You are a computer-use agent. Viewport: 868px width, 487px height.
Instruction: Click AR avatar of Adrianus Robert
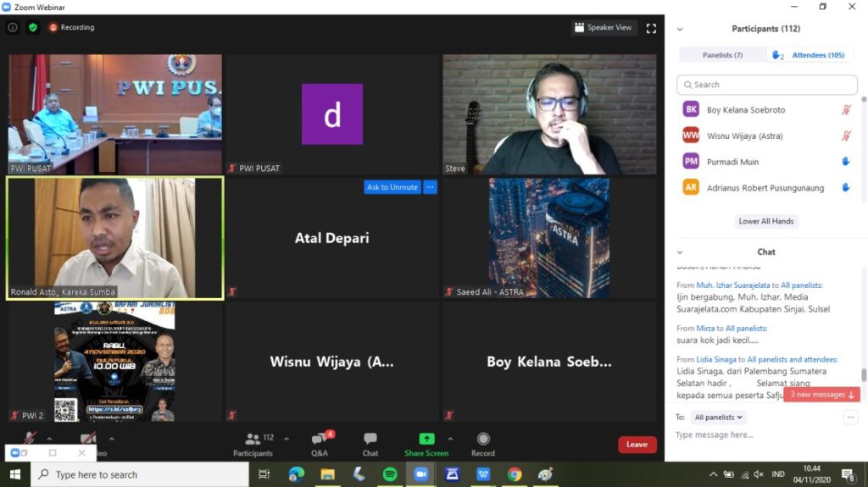pos(691,188)
